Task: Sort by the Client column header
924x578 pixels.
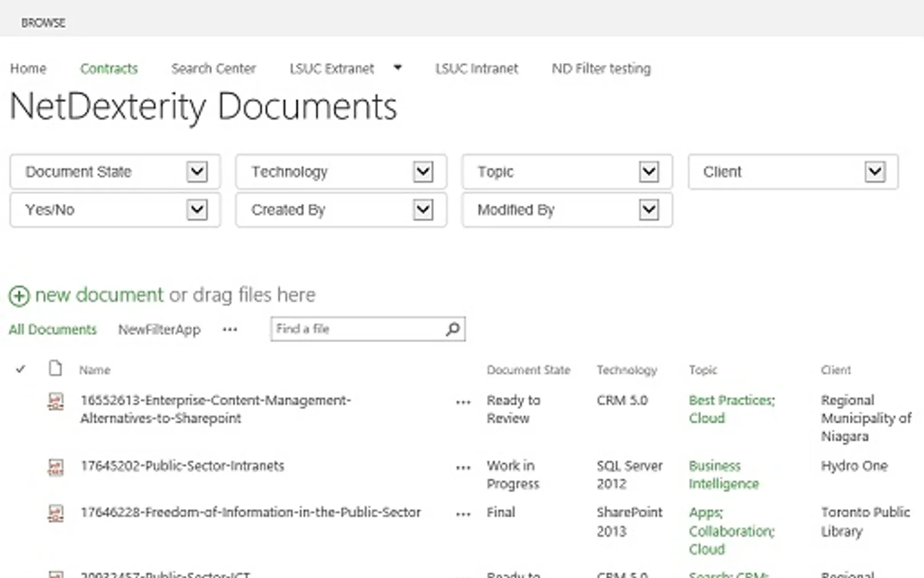Action: point(836,370)
